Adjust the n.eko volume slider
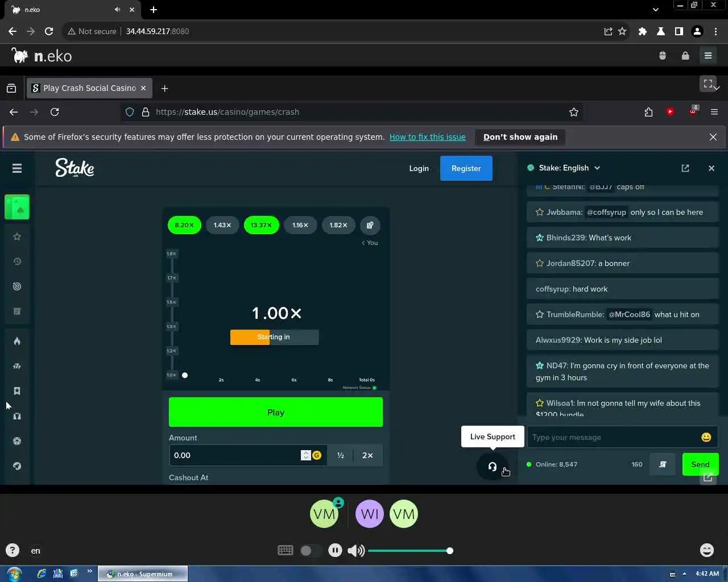This screenshot has width=728, height=582. pos(409,550)
